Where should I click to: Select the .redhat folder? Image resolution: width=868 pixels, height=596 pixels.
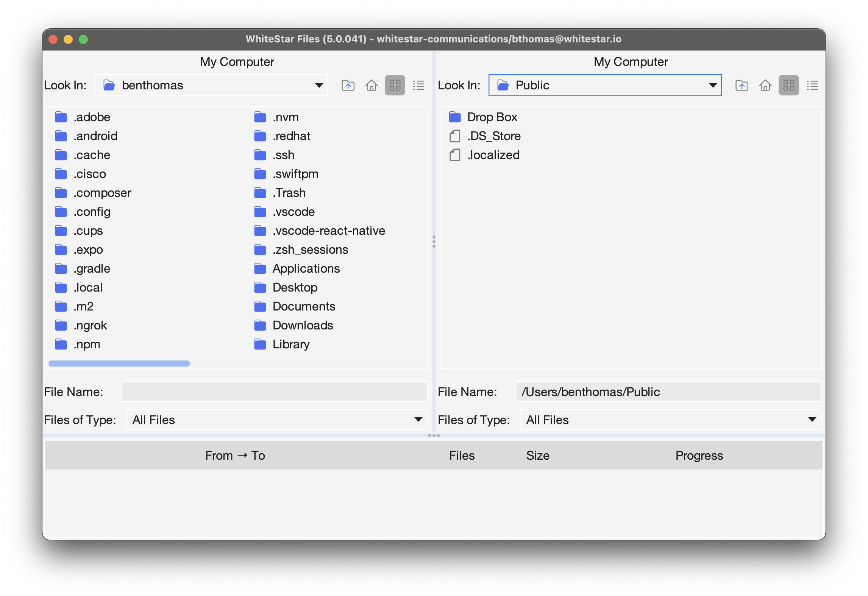pos(282,136)
